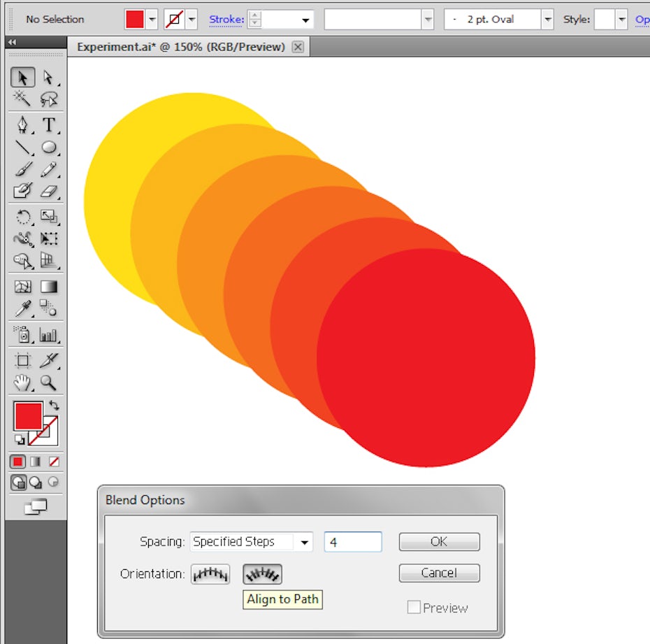Click OK in Blend Options dialog
The image size is (650, 644).
pos(439,542)
